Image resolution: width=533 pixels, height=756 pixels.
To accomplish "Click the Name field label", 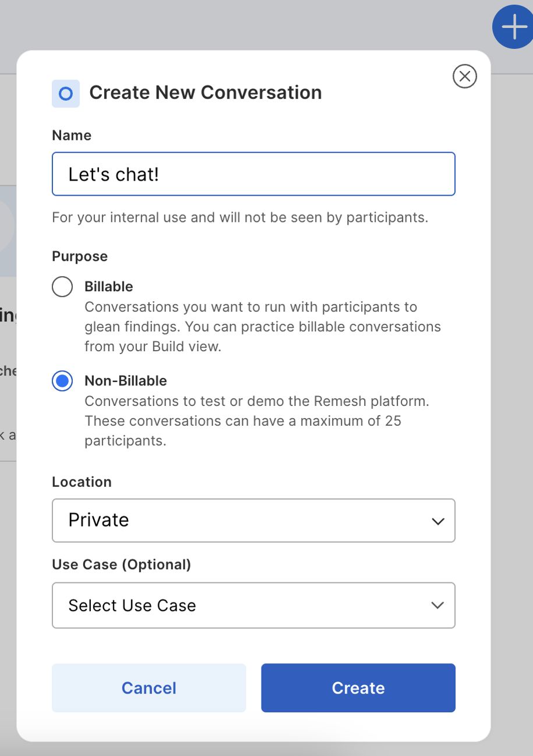I will click(x=72, y=136).
